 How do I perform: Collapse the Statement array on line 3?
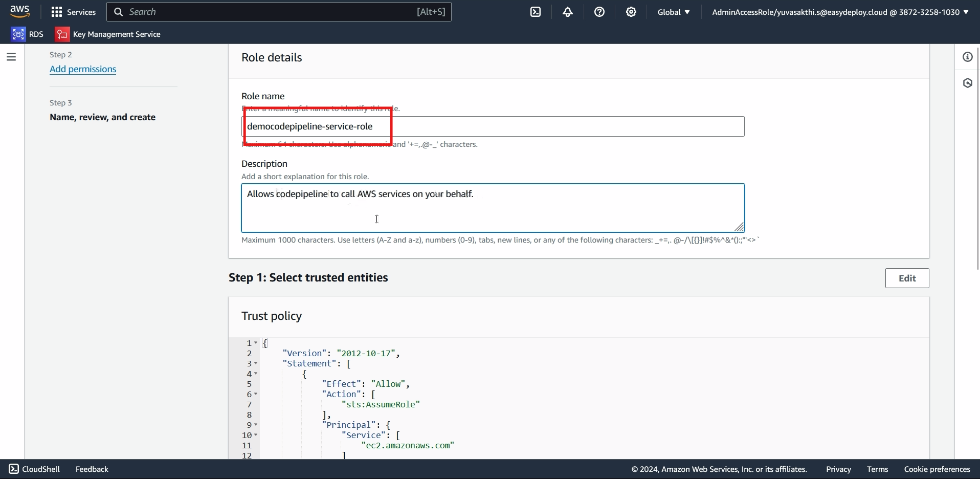[256, 363]
